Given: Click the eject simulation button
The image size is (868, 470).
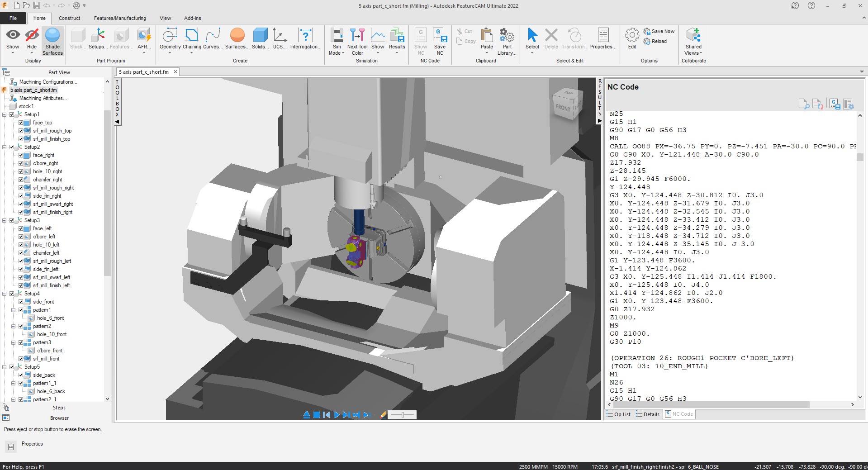Looking at the screenshot, I should [306, 415].
